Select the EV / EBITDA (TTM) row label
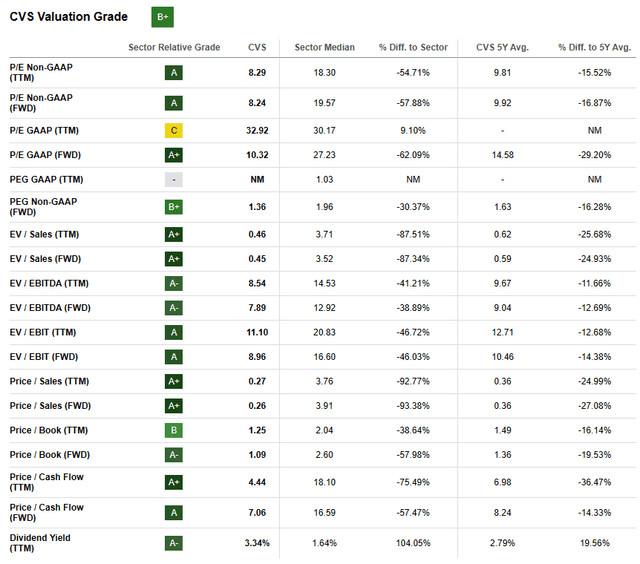This screenshot has height=564, width=640. click(49, 284)
